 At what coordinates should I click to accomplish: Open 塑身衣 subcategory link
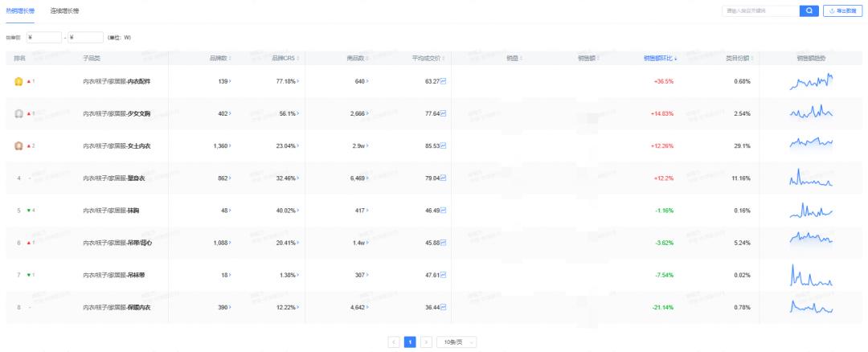point(136,178)
